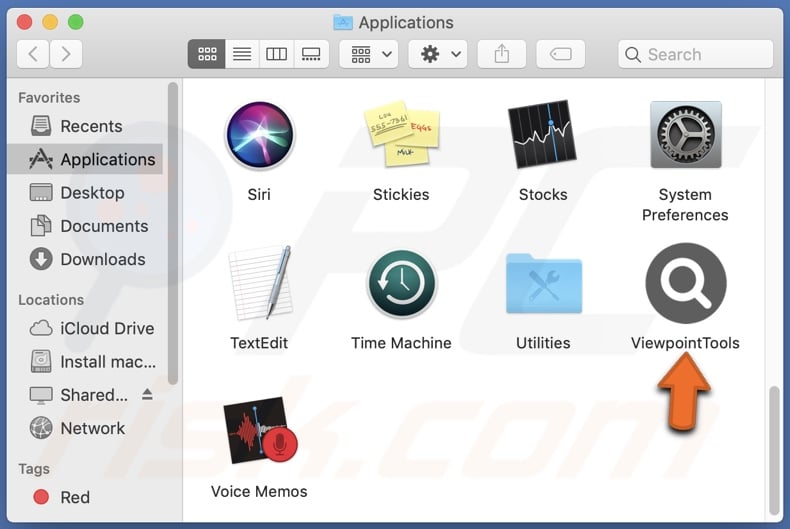Click the System Preferences label text
Viewport: 790px width, 529px height.
[x=685, y=205]
